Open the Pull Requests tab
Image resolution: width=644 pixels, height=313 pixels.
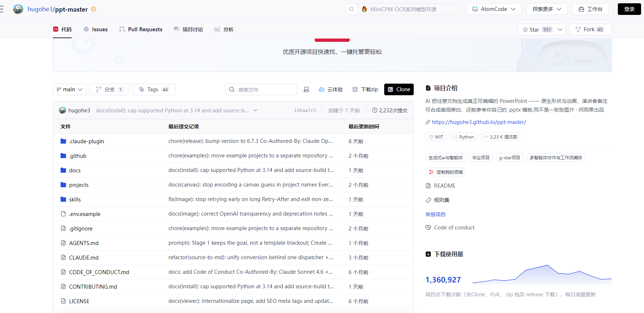pyautogui.click(x=141, y=29)
